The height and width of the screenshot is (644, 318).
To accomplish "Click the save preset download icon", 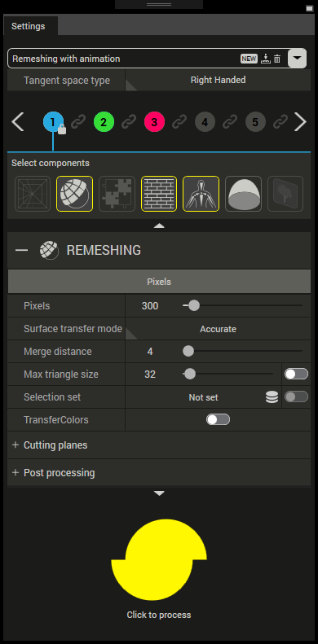I will point(265,59).
